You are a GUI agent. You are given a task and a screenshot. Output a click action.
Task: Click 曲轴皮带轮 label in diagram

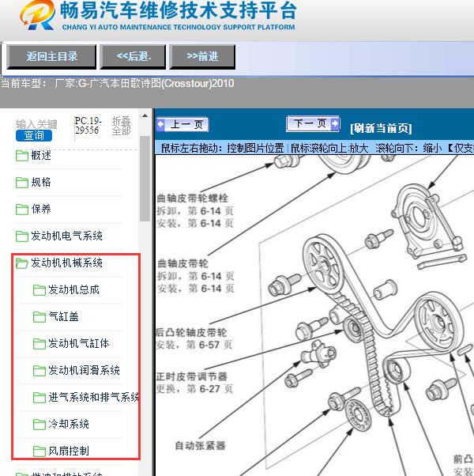pos(182,263)
